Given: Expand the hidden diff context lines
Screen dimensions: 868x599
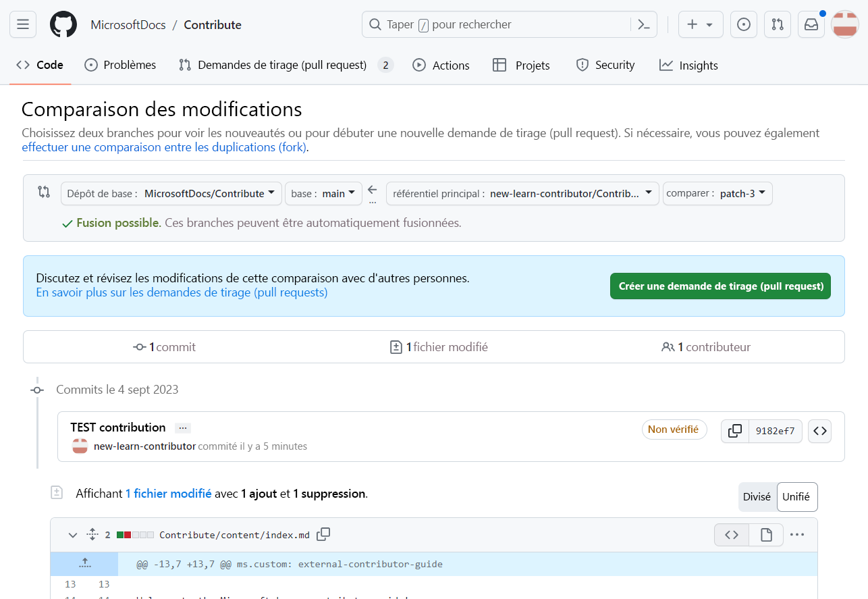Looking at the screenshot, I should pos(84,563).
